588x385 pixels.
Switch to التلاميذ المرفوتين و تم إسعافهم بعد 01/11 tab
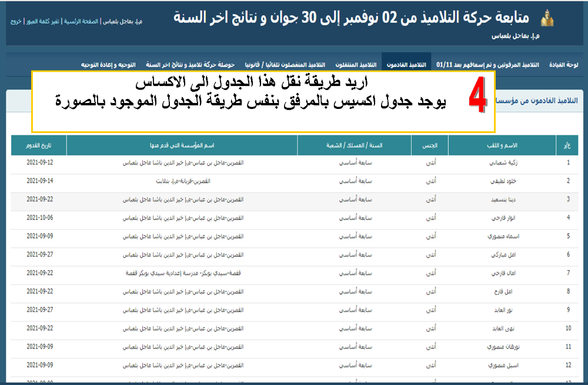click(487, 65)
